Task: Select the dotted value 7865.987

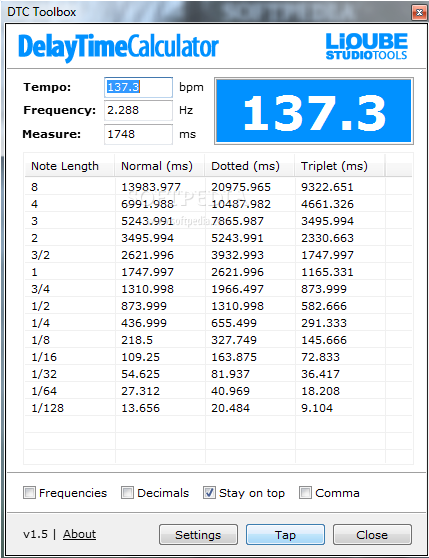Action: (x=237, y=221)
